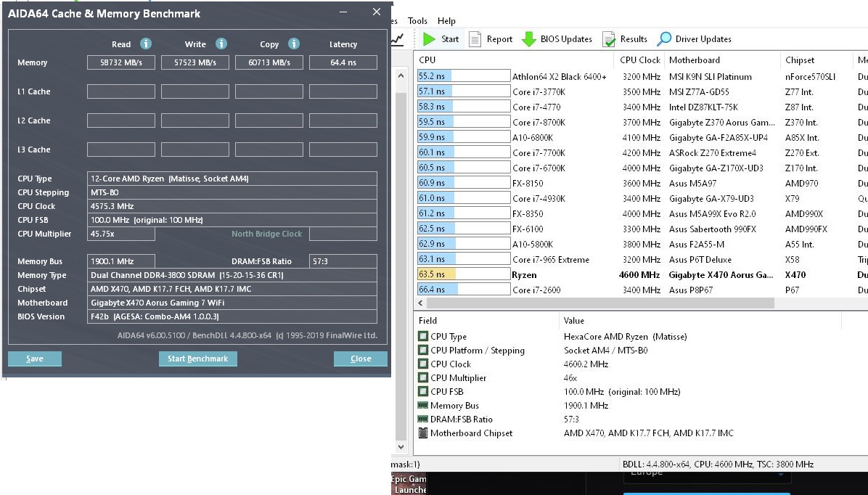868x495 pixels.
Task: Click the L1 Cache Read empty field
Action: [x=121, y=91]
